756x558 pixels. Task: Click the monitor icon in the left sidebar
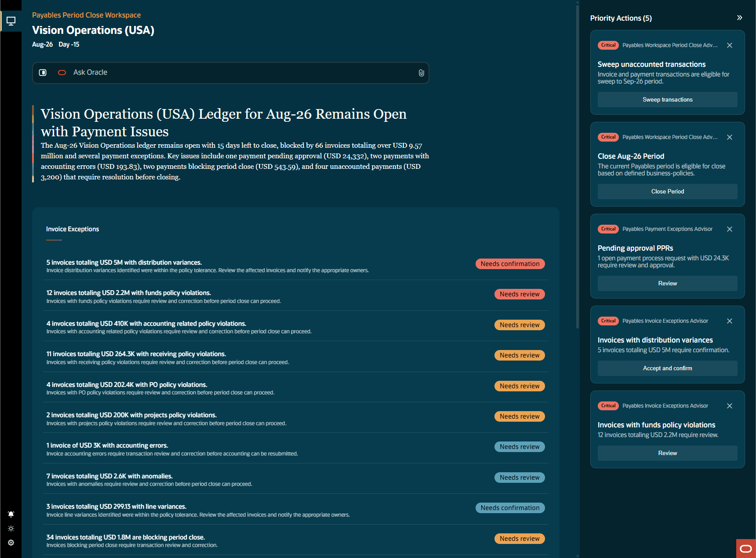tap(11, 21)
